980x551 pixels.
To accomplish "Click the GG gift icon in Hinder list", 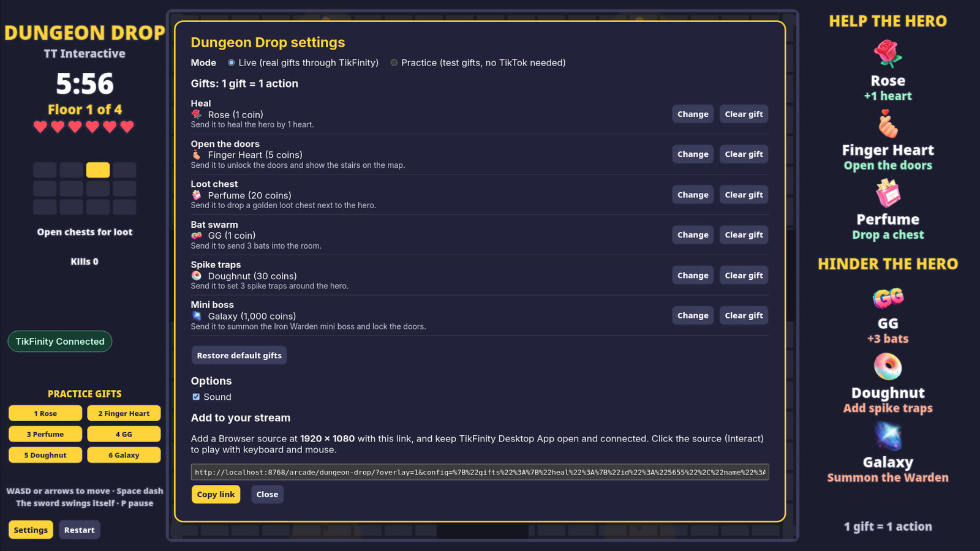I will click(888, 298).
